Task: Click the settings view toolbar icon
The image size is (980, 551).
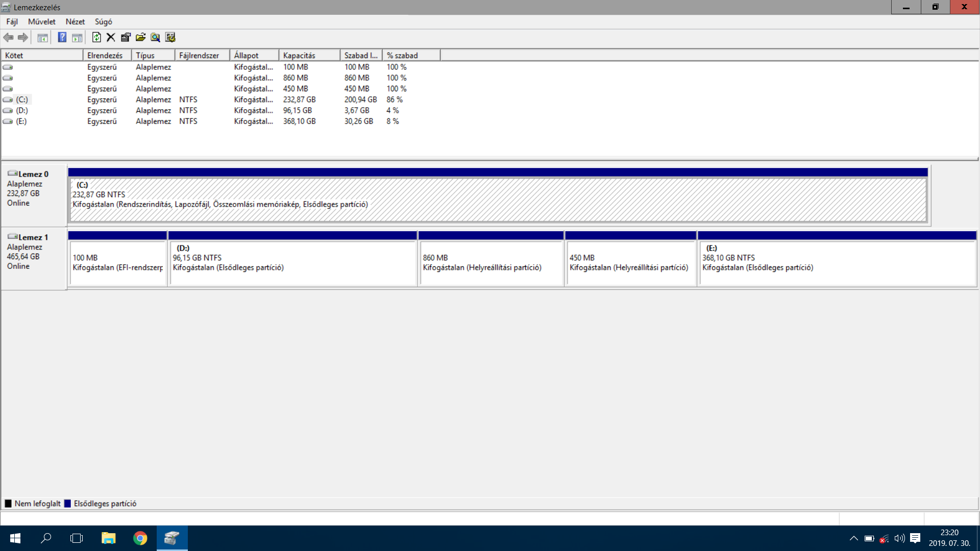Action: point(170,37)
